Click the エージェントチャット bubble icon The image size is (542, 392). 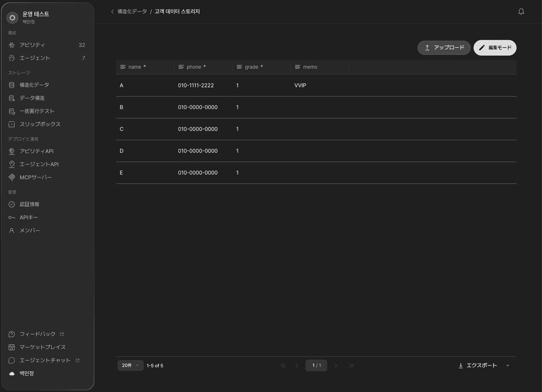tap(12, 360)
